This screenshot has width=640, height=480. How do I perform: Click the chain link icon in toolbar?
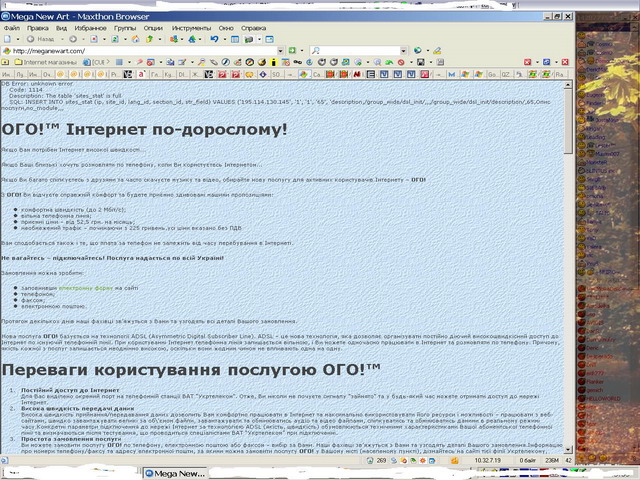(x=298, y=62)
